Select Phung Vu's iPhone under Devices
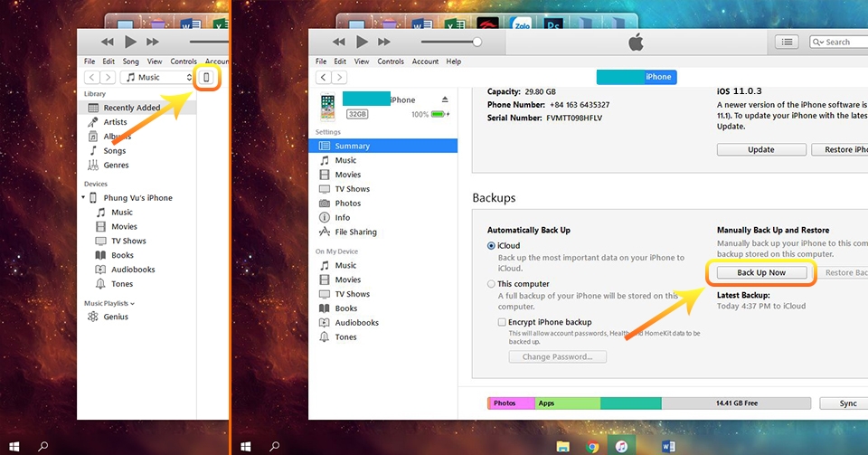Viewport: 868px width, 455px height. coord(137,197)
